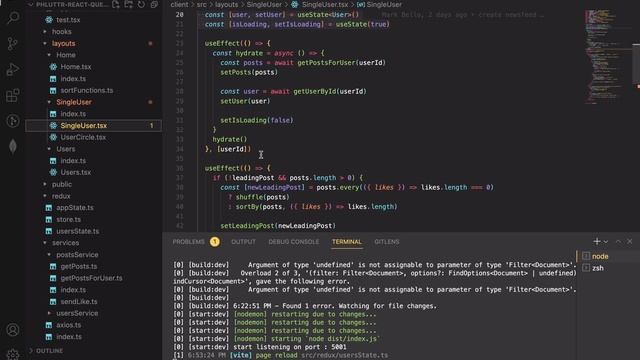Click the SingleUser symbol breadcrumb
Viewport: 640px width, 360px height.
(x=384, y=4)
